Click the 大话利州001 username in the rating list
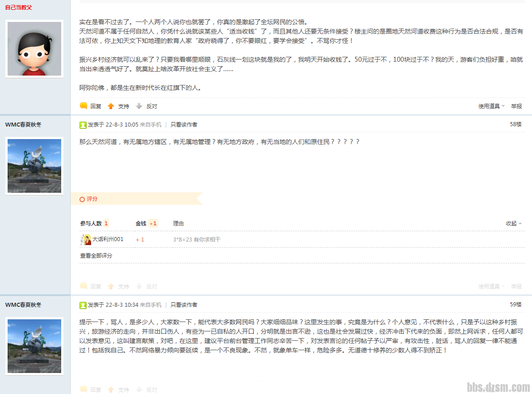Image resolution: width=532 pixels, height=394 pixels. [107, 239]
